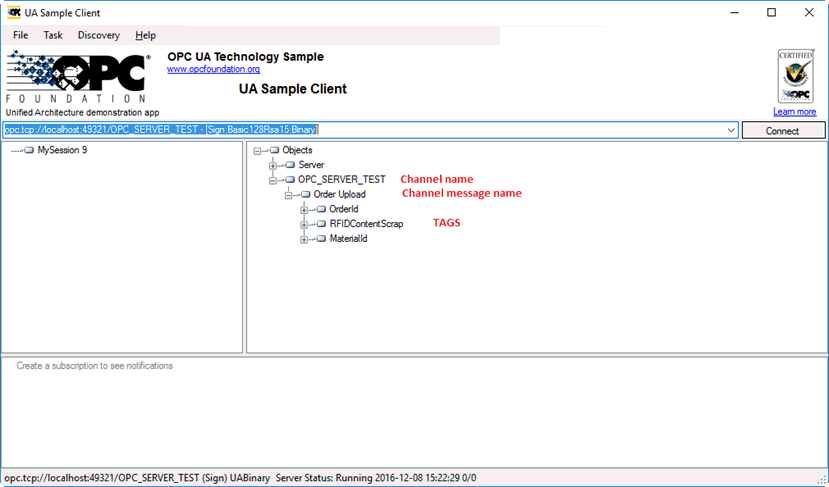Open the File menu
Screen dimensions: 829x487
tap(21, 35)
